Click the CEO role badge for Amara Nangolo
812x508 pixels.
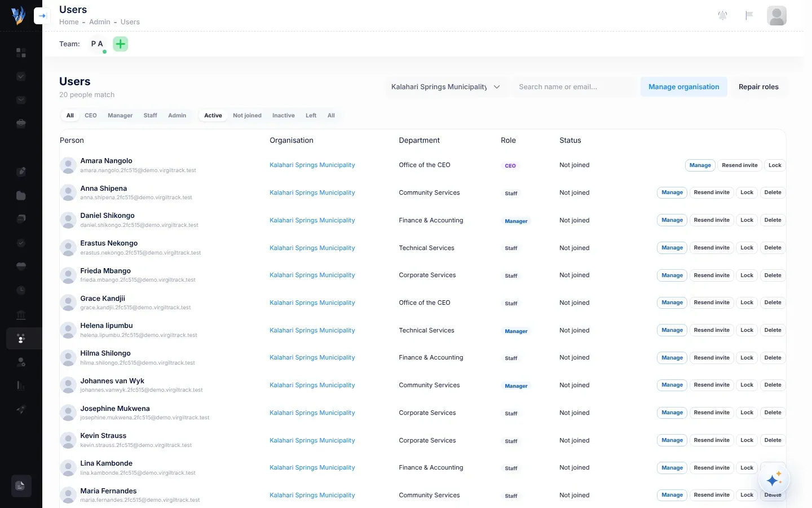(510, 166)
